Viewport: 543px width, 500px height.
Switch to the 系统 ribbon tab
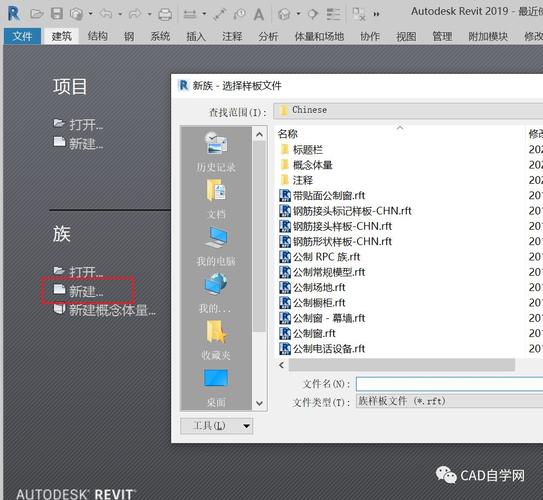[160, 36]
